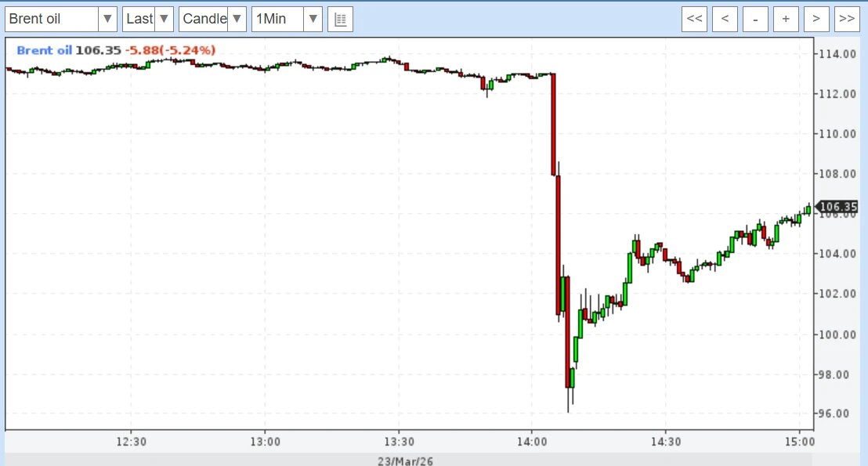Jump to earliest data with << button
This screenshot has width=868, height=466.
coord(694,20)
